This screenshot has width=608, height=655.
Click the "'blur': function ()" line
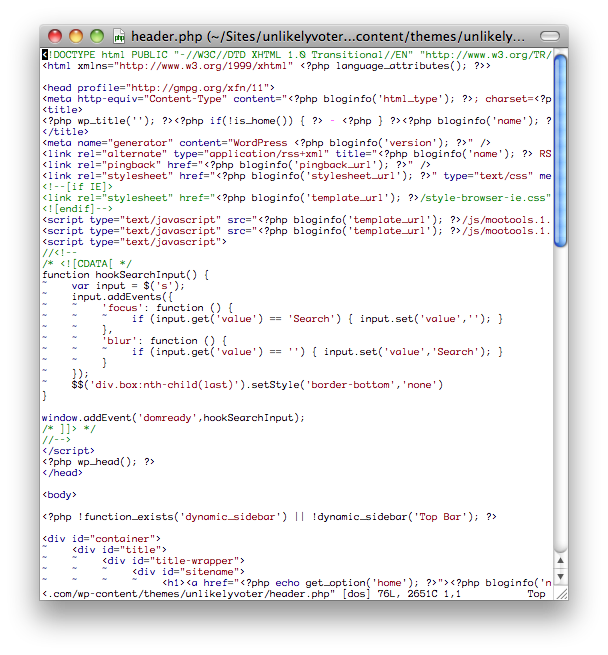tap(164, 341)
